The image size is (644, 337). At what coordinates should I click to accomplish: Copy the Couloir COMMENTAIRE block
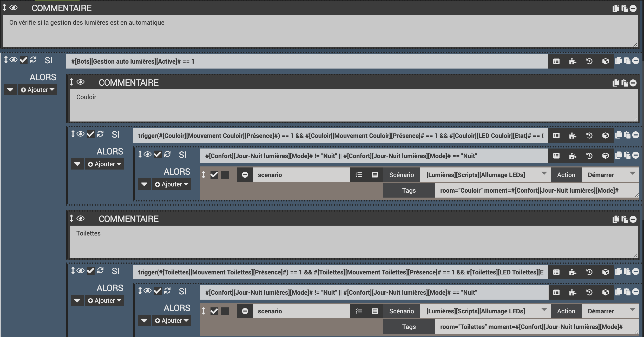616,83
